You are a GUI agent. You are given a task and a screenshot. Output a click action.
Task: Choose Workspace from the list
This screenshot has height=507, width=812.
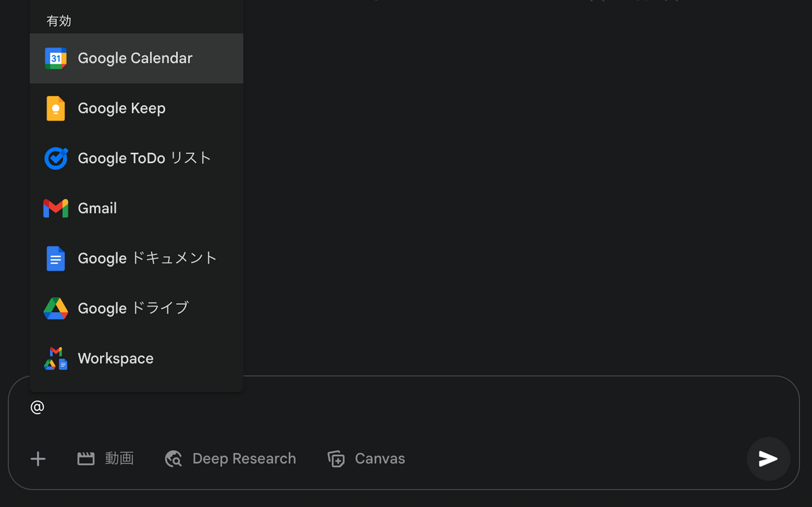(136, 359)
